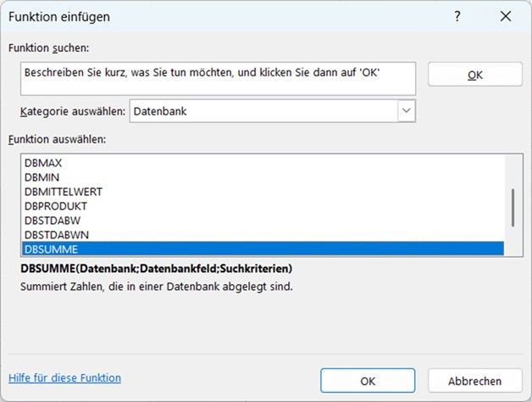Viewport: 532px width, 402px height.
Task: Select DBMIN from the function list
Action: pos(42,176)
